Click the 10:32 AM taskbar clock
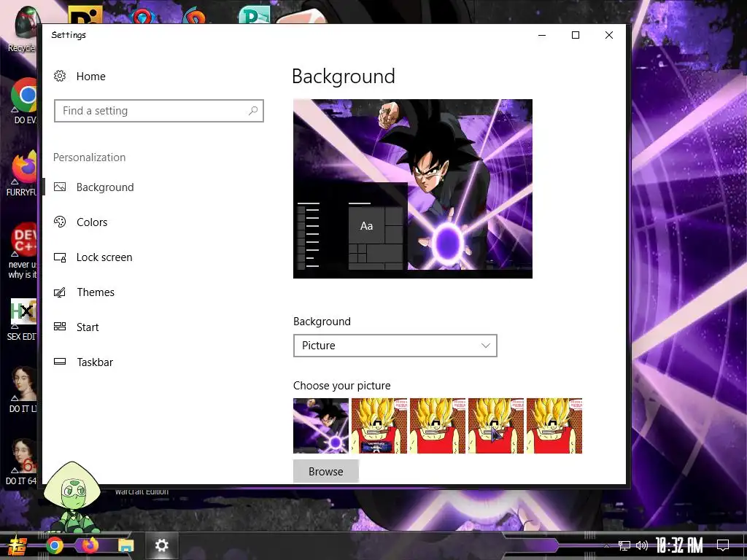The width and height of the screenshot is (747, 560). (679, 545)
